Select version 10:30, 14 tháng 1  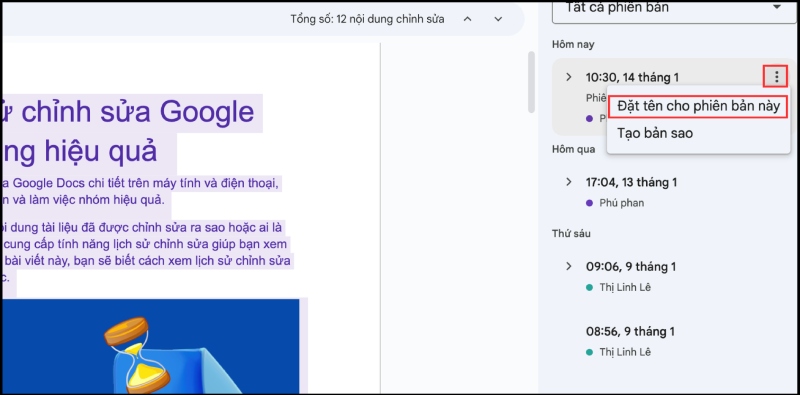point(632,78)
